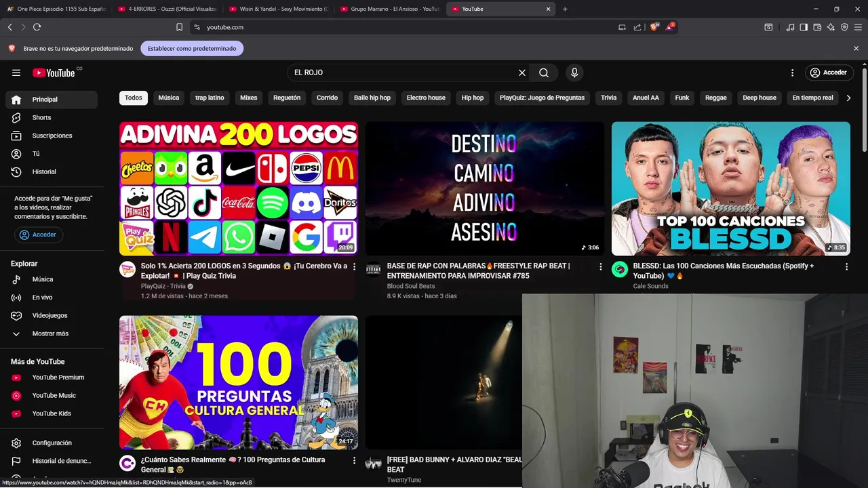Open Brave Shields lion icon

(654, 27)
